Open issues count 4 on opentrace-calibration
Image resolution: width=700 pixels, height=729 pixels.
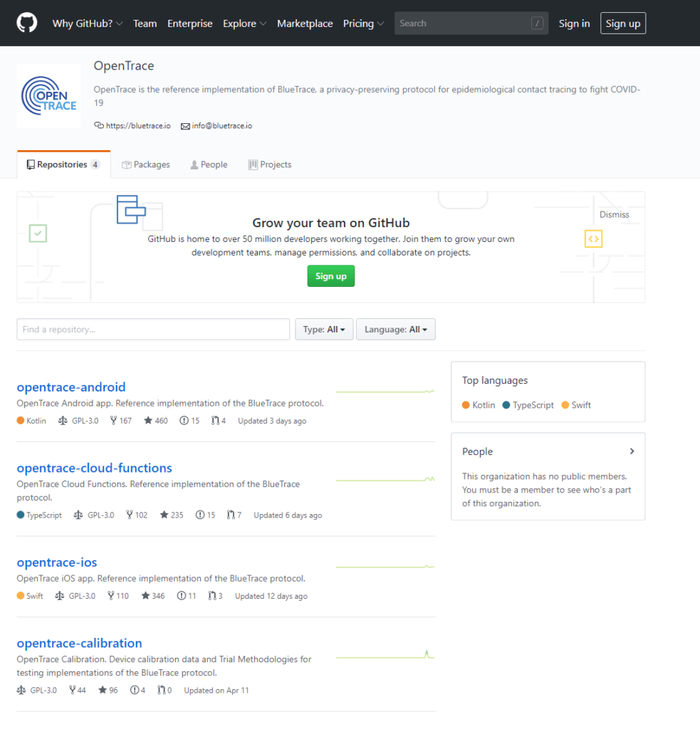137,691
